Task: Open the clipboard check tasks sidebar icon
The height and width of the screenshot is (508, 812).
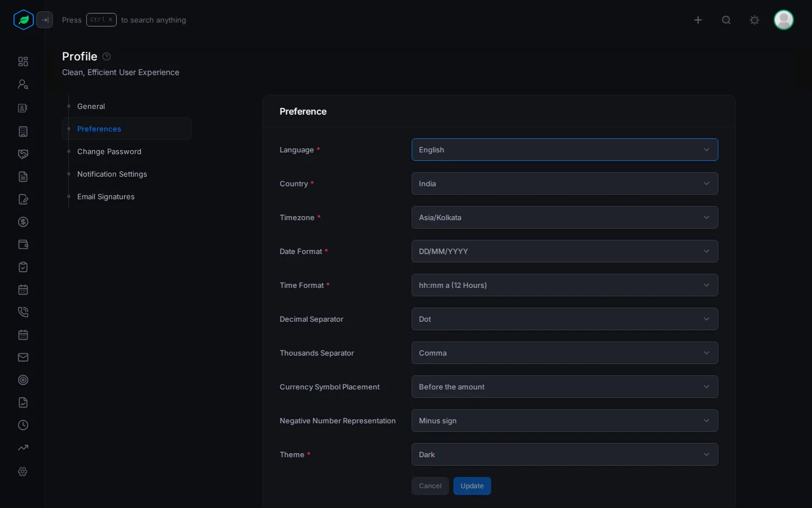Action: click(23, 267)
